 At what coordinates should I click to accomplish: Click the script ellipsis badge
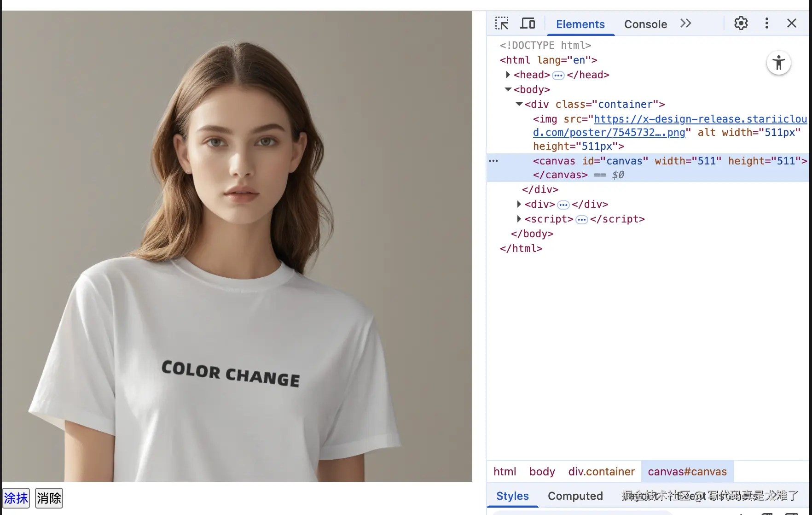point(582,219)
